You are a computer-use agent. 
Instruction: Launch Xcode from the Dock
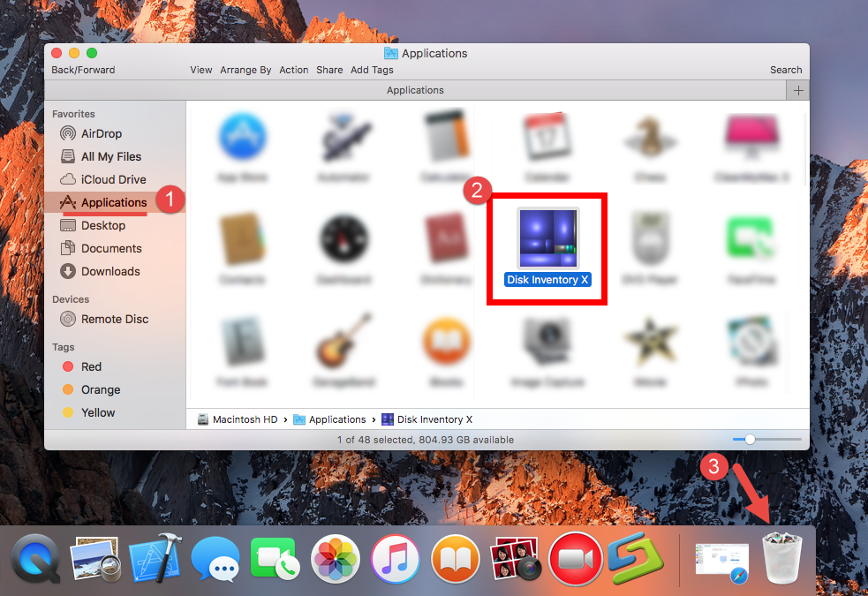(155, 559)
